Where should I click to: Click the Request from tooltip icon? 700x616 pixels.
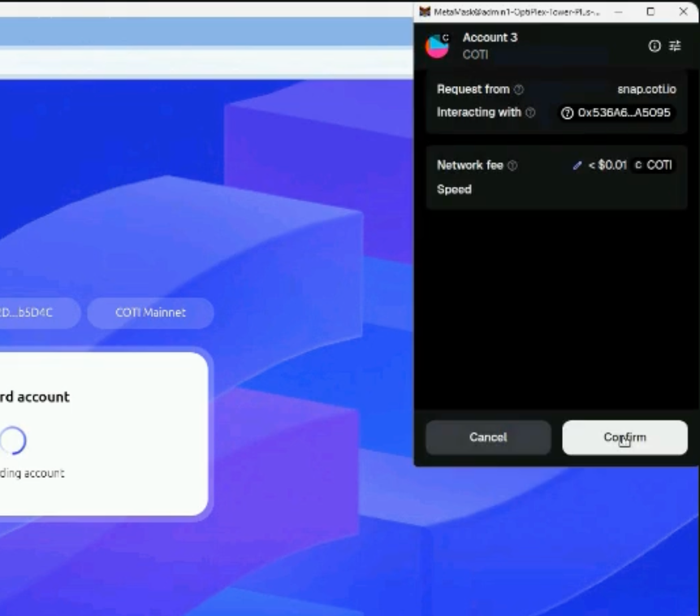[519, 89]
